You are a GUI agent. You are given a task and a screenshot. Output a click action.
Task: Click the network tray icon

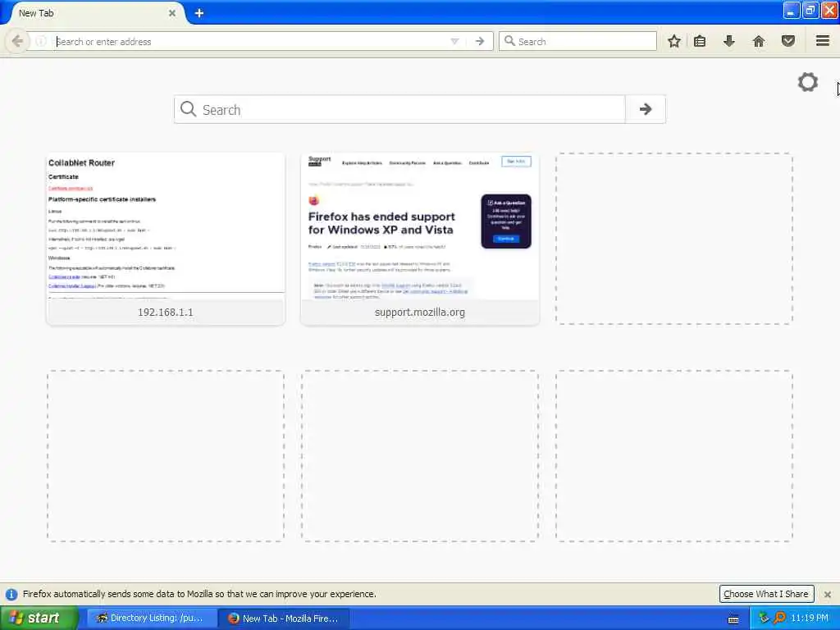click(x=764, y=619)
